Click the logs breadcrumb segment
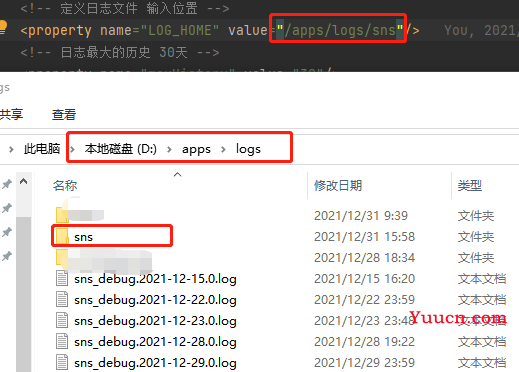This screenshot has width=519, height=372. [x=248, y=149]
